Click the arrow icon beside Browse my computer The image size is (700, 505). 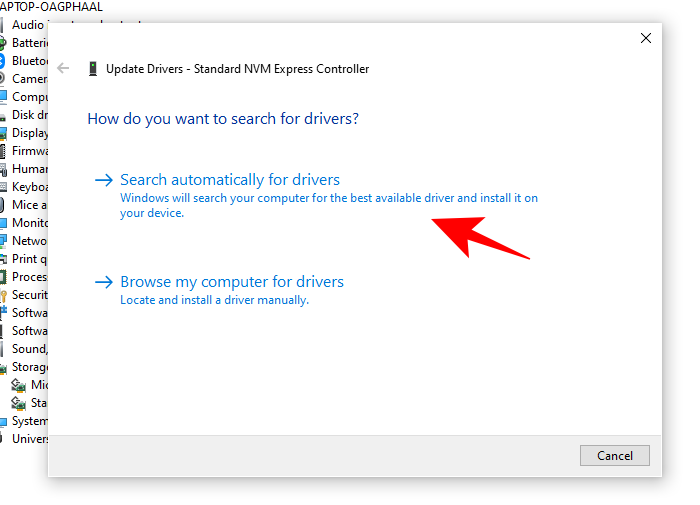pyautogui.click(x=104, y=282)
